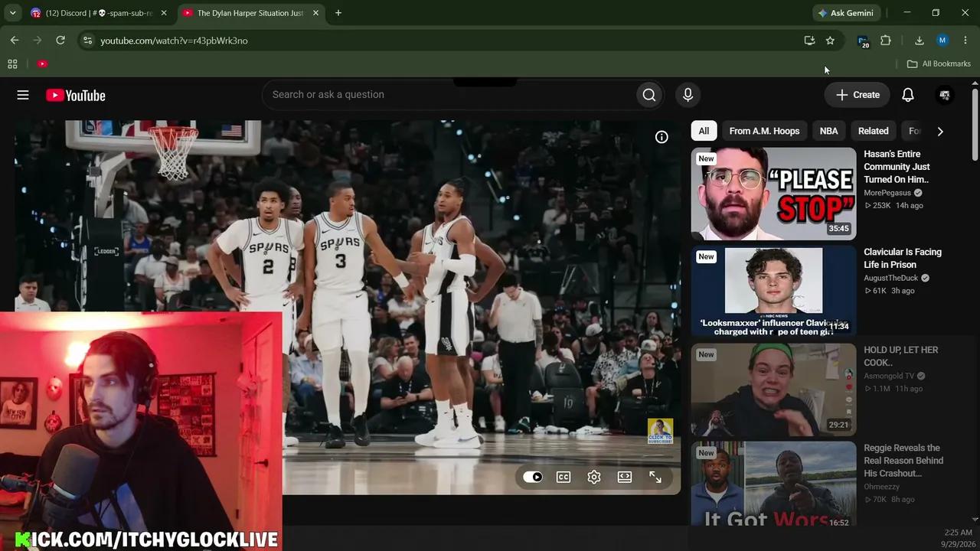Open YouTube notifications bell
Screen dimensions: 980x551
907,95
